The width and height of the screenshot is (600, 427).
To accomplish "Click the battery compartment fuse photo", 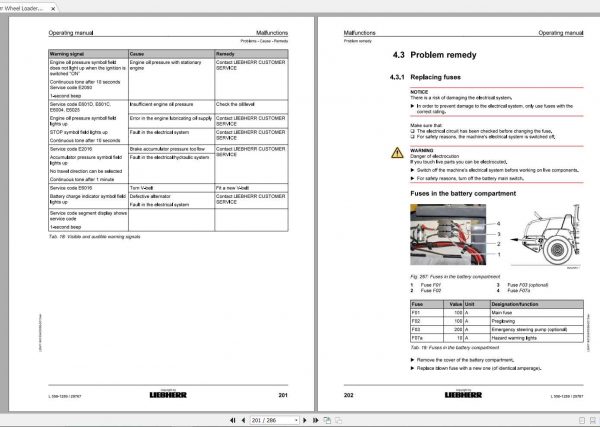I will coord(448,235).
